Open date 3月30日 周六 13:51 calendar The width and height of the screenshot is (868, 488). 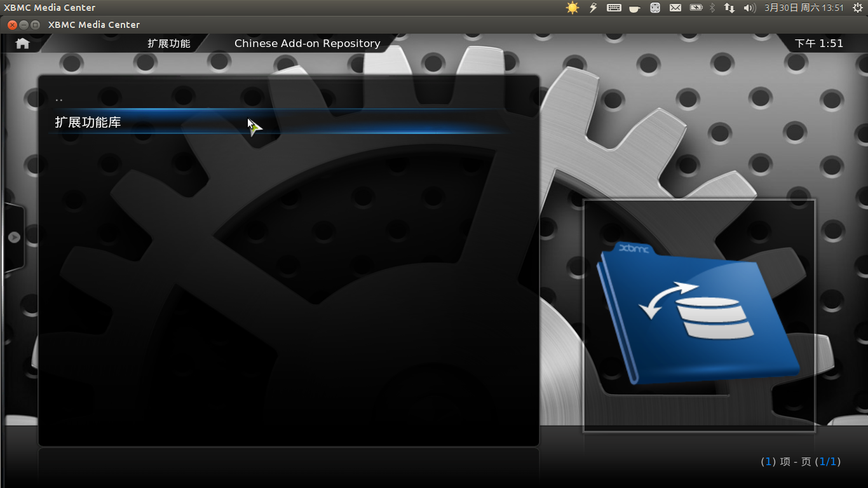coord(804,8)
